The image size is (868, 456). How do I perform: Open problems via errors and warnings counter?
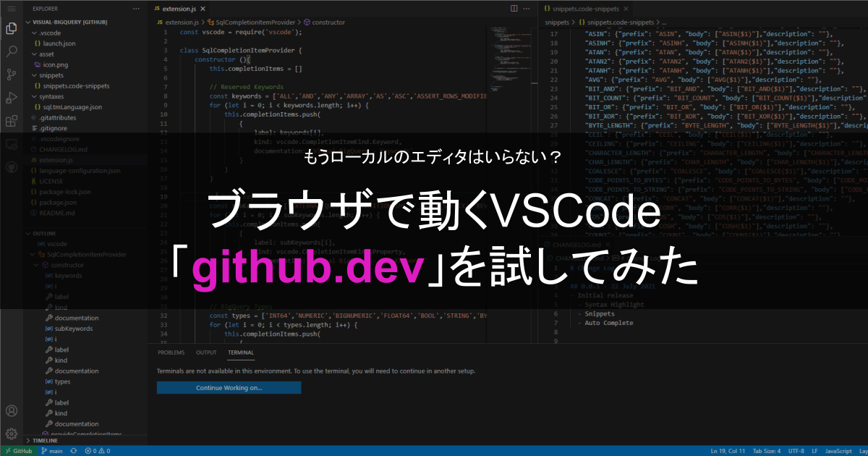point(98,451)
